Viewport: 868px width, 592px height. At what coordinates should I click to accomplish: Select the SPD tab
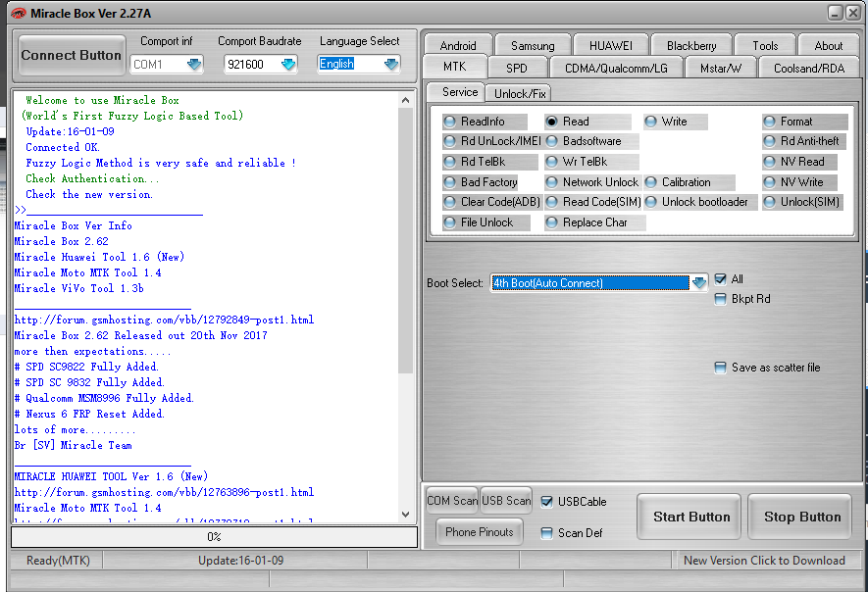pyautogui.click(x=517, y=68)
